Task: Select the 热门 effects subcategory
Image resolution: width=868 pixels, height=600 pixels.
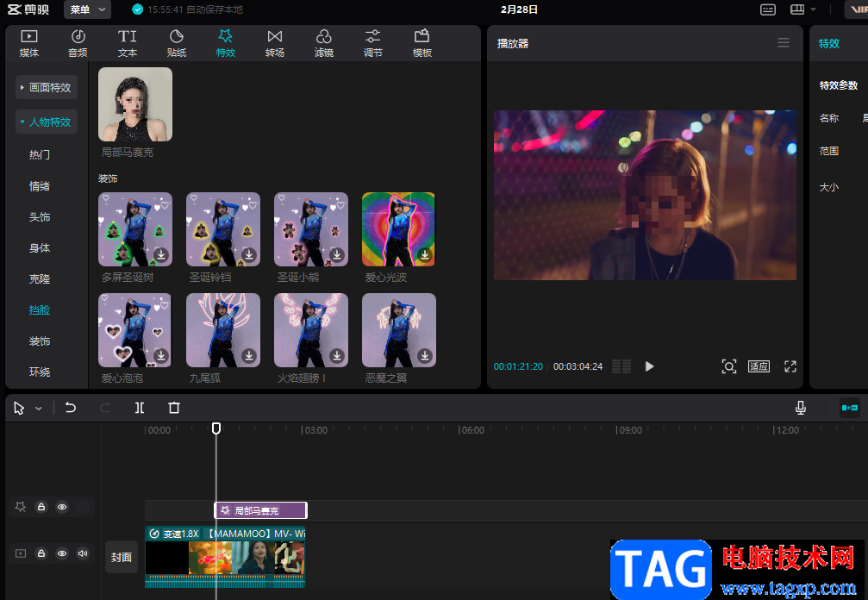Action: pyautogui.click(x=40, y=155)
